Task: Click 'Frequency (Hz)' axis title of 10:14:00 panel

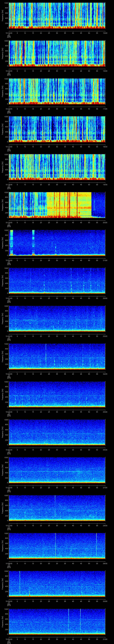Action: (x=3, y=16)
